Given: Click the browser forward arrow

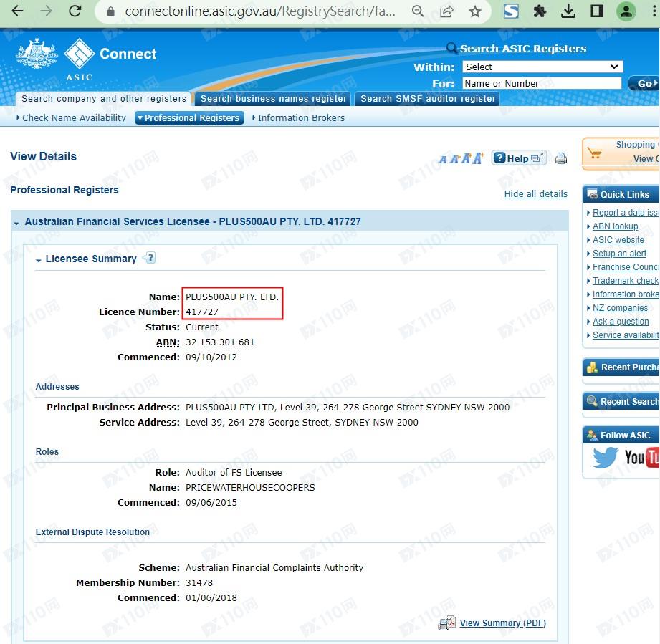Looking at the screenshot, I should click(46, 11).
